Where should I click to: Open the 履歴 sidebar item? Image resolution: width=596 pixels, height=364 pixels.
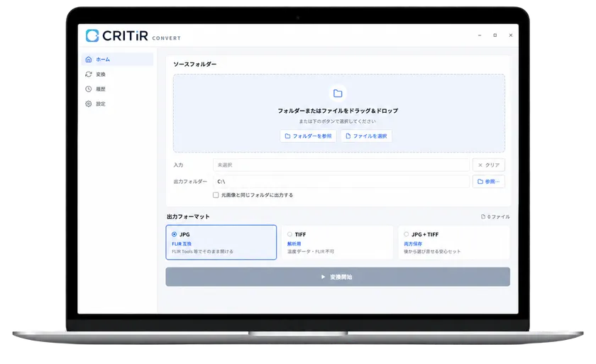click(118, 89)
